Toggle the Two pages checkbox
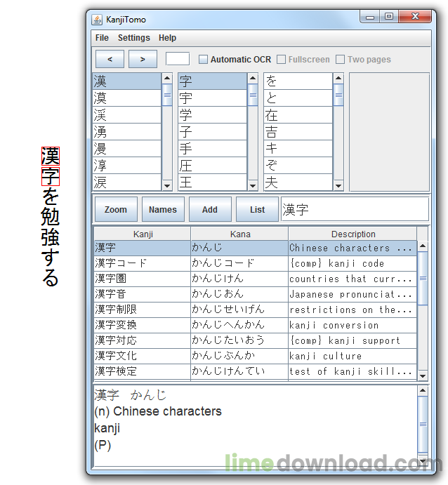This screenshot has height=485, width=448. [340, 60]
